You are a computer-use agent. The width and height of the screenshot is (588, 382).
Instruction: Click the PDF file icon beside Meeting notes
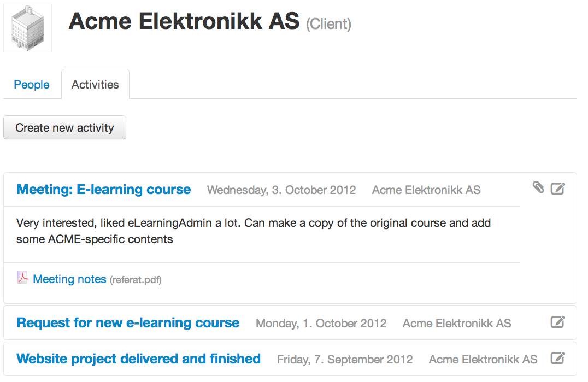22,278
